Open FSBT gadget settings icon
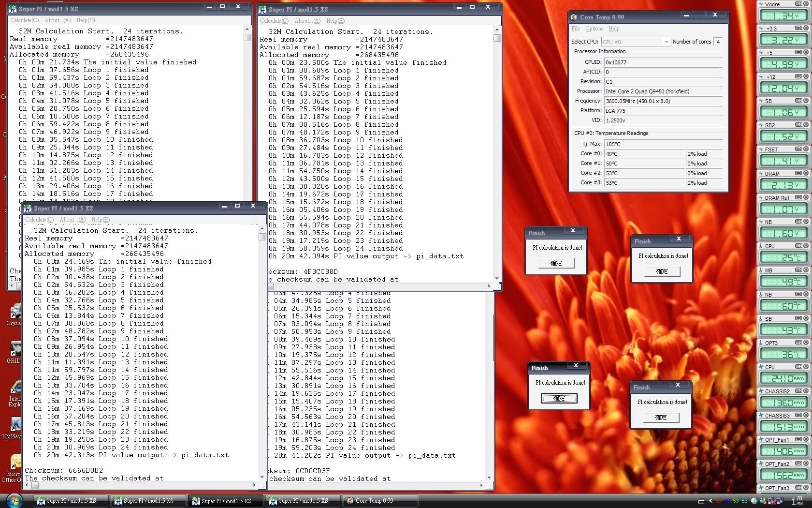Screen dimensions: 812x508 (798, 149)
